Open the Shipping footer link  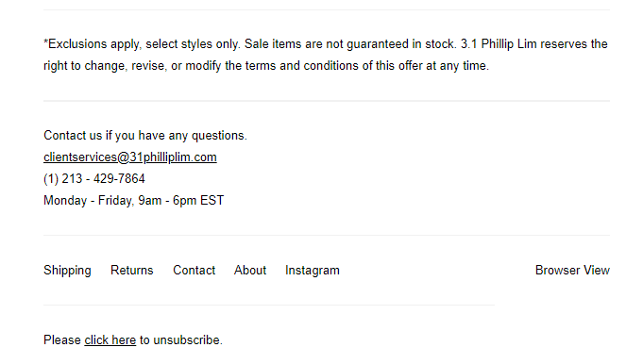(x=67, y=271)
